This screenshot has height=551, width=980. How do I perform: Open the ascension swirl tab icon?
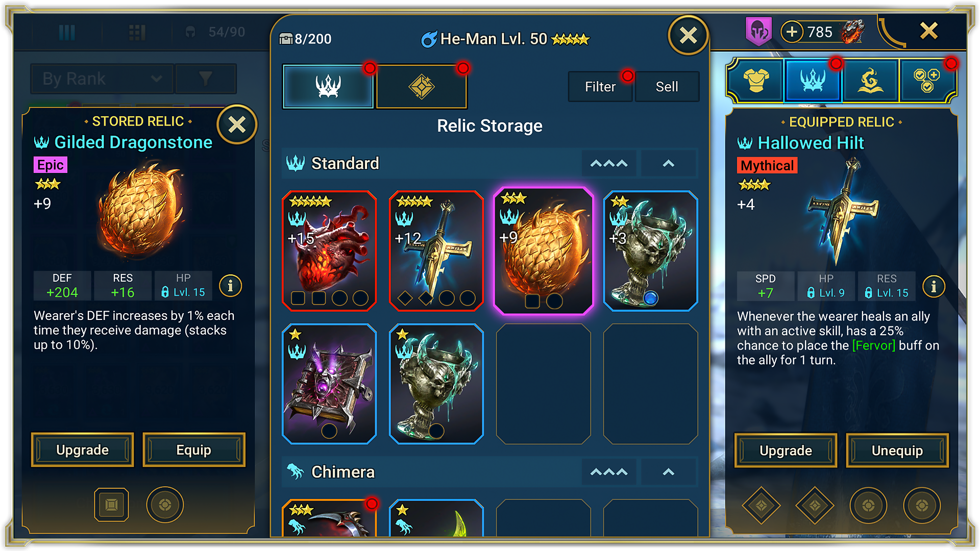870,81
